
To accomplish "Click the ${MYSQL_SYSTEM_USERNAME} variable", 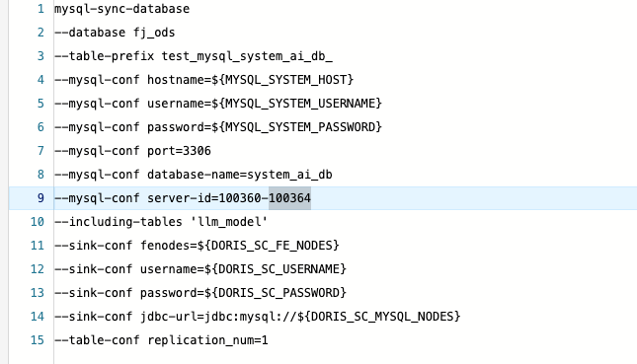I will [297, 104].
